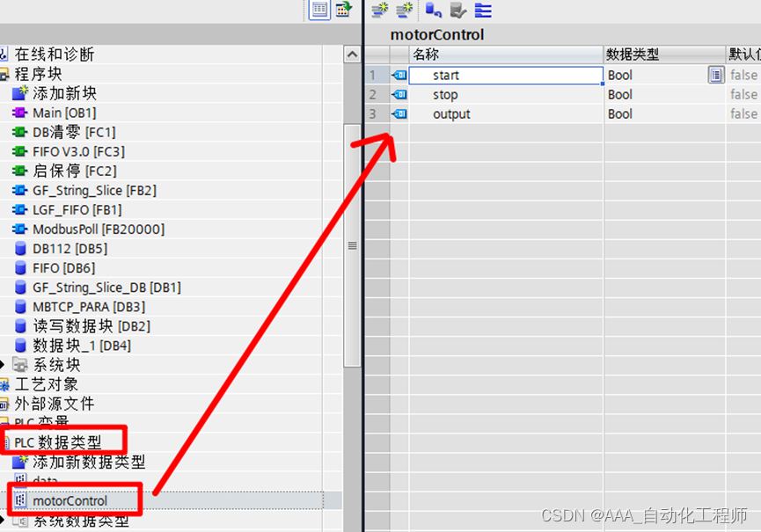Click the 数据类型 column header

[x=664, y=54]
